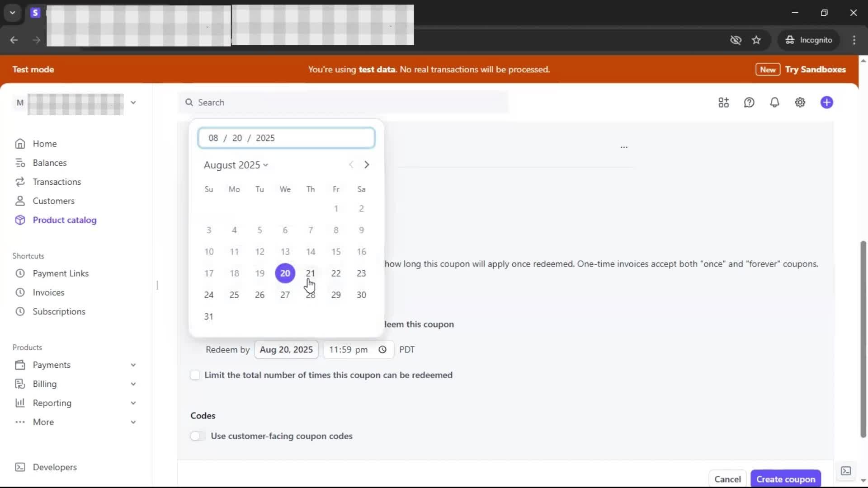Toggle use customer-facing coupon codes
This screenshot has width=868, height=488.
[x=198, y=436]
